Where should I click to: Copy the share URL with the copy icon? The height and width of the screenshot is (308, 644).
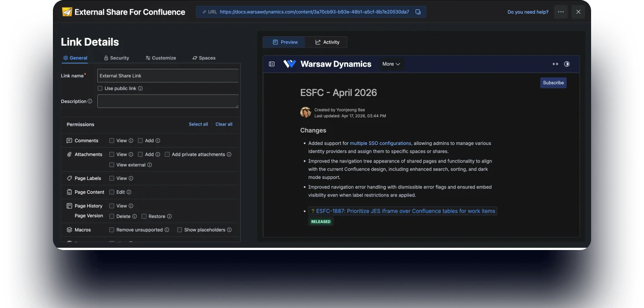(418, 12)
